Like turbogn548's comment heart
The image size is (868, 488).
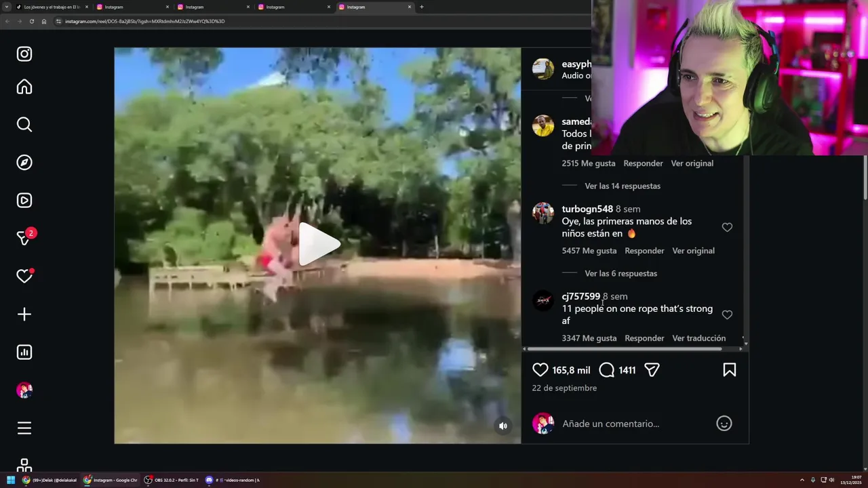[727, 227]
